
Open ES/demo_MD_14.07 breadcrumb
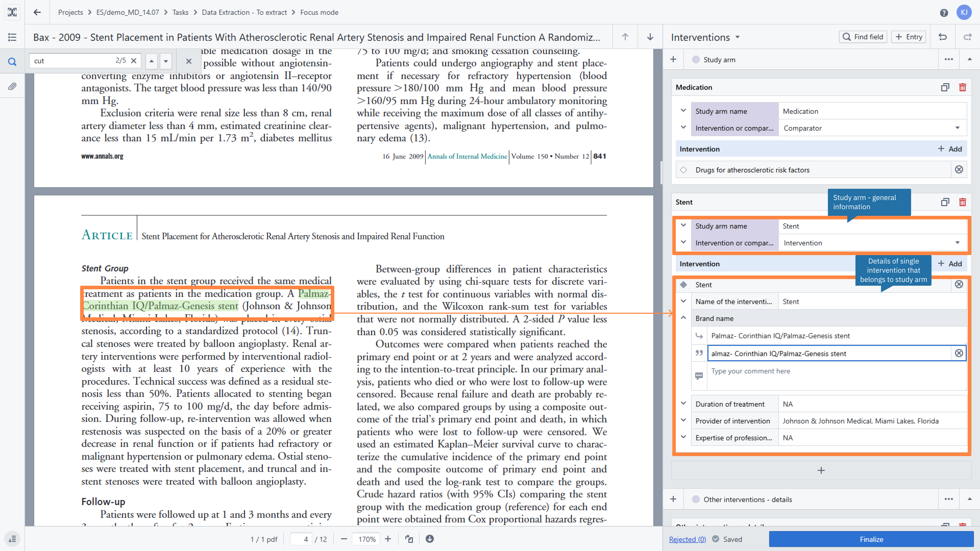pyautogui.click(x=128, y=12)
